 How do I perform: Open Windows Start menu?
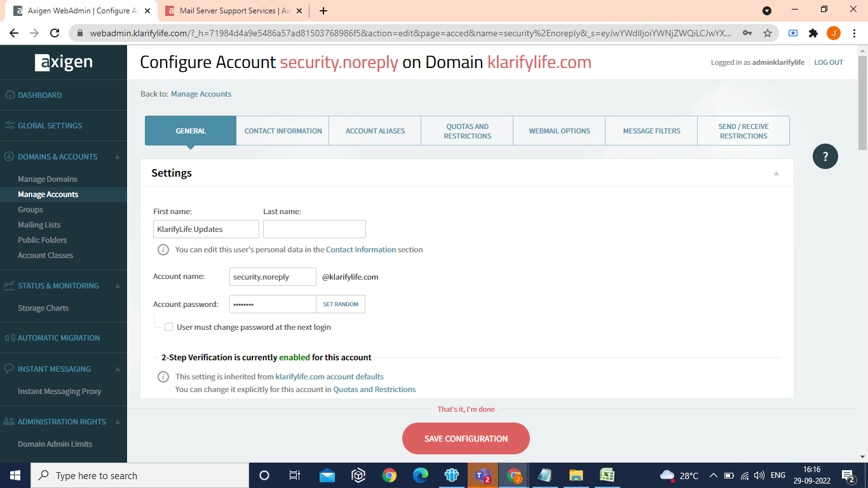(15, 475)
